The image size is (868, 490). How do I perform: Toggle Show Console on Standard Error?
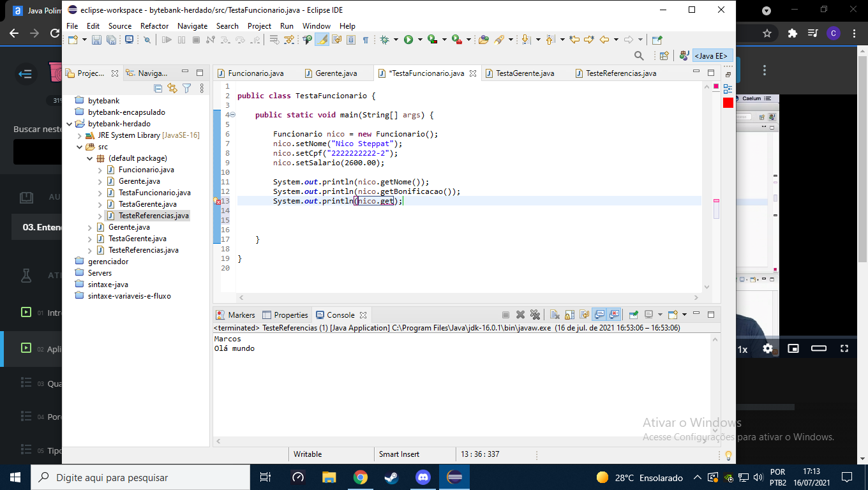614,315
